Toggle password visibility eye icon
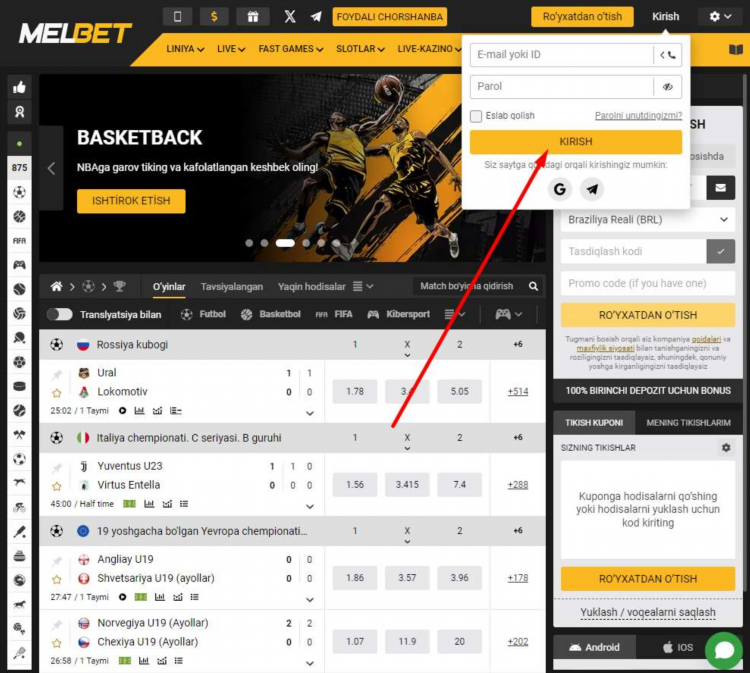Image resolution: width=750 pixels, height=673 pixels. point(668,87)
